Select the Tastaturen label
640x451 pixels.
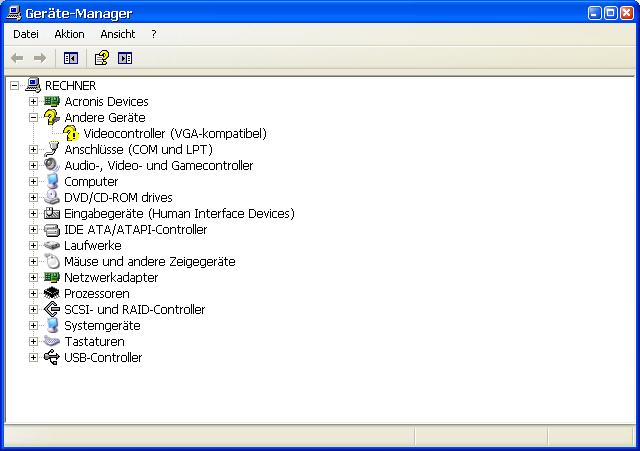click(x=94, y=342)
